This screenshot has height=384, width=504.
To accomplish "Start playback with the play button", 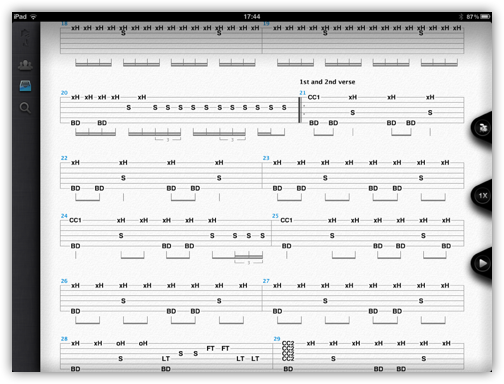I will (482, 264).
